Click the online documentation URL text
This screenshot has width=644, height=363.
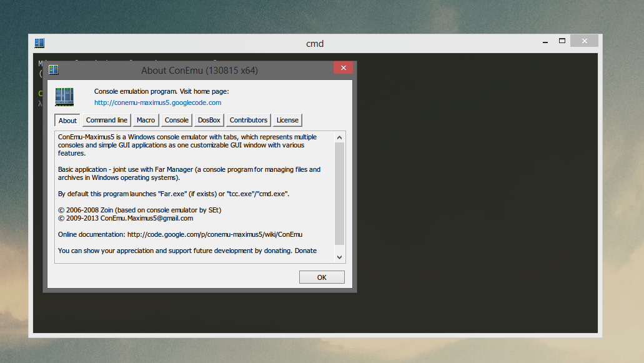(215, 234)
